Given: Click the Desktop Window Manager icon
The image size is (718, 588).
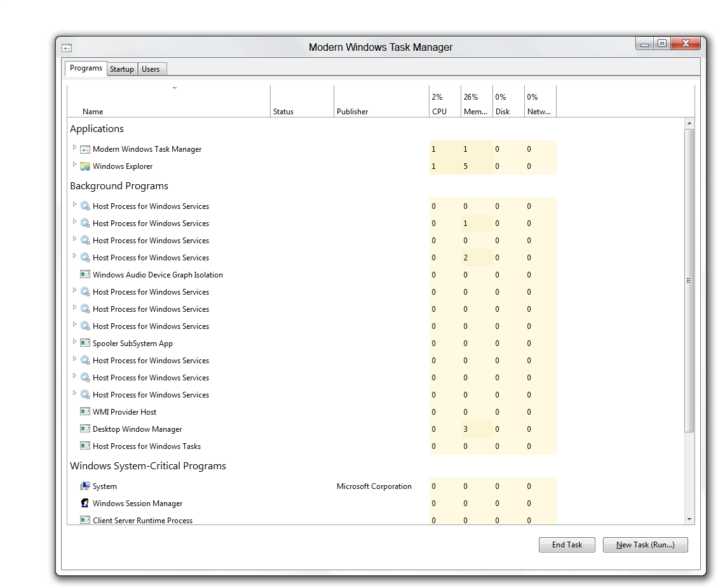Looking at the screenshot, I should 85,429.
